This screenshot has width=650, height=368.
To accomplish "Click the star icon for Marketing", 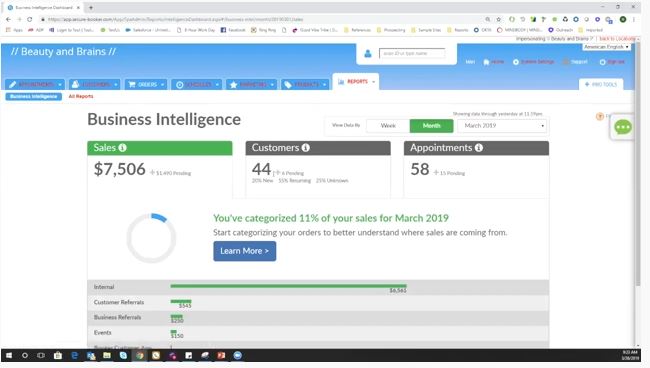I will [x=233, y=85].
